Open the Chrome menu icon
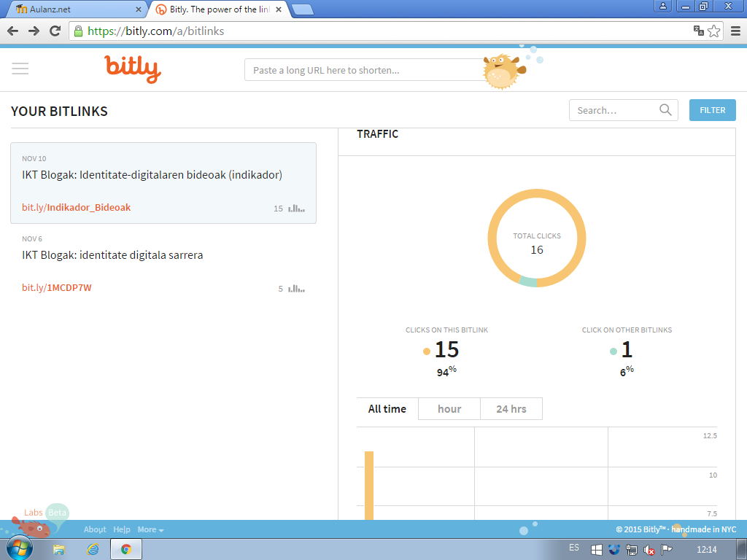 735,31
